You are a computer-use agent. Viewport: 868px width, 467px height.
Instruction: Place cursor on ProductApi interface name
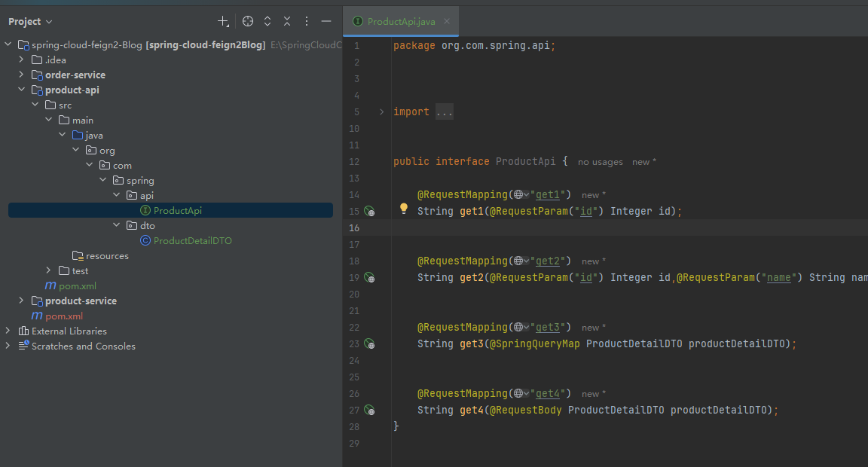pos(525,162)
